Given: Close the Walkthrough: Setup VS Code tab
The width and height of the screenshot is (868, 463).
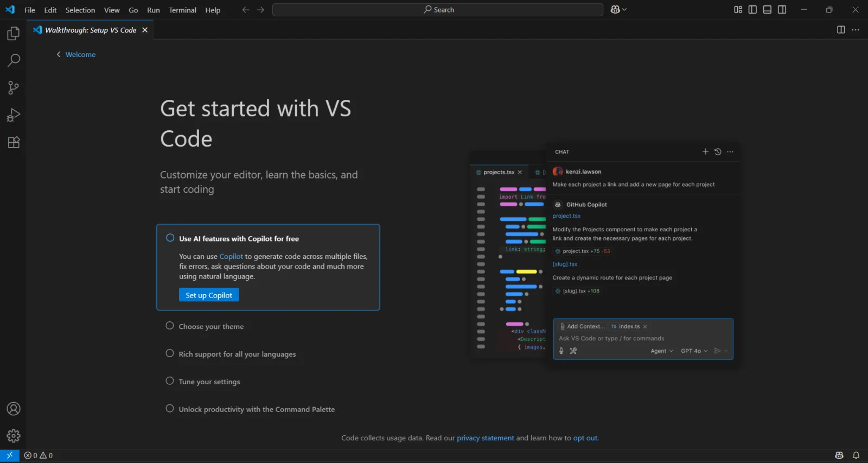Looking at the screenshot, I should coord(145,30).
